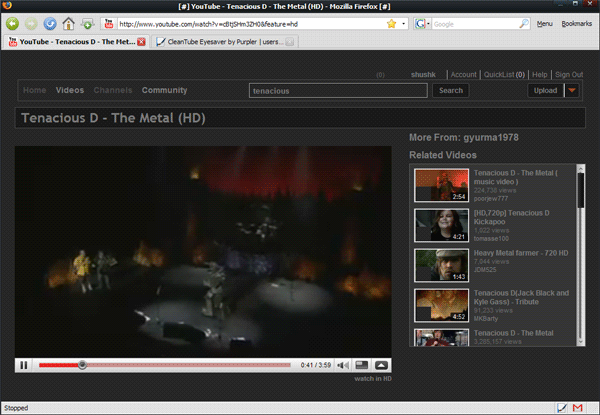
Task: Open the QuickList (0) link
Action: click(x=504, y=75)
